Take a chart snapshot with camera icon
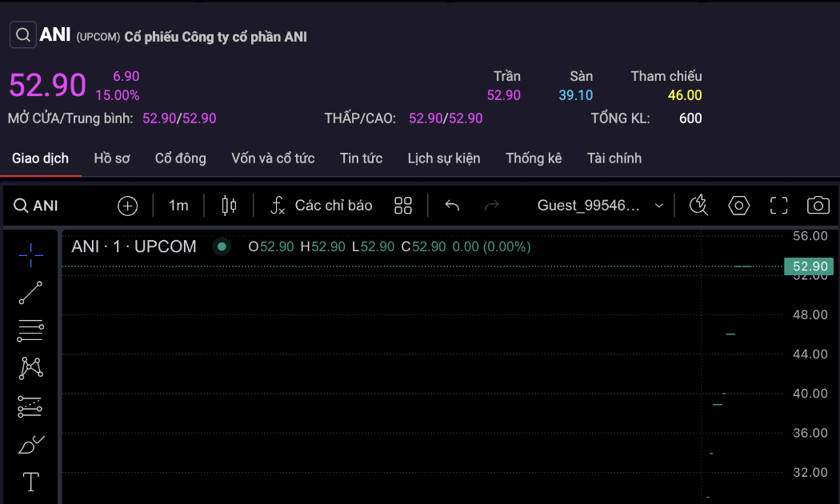This screenshot has width=840, height=504. [818, 205]
